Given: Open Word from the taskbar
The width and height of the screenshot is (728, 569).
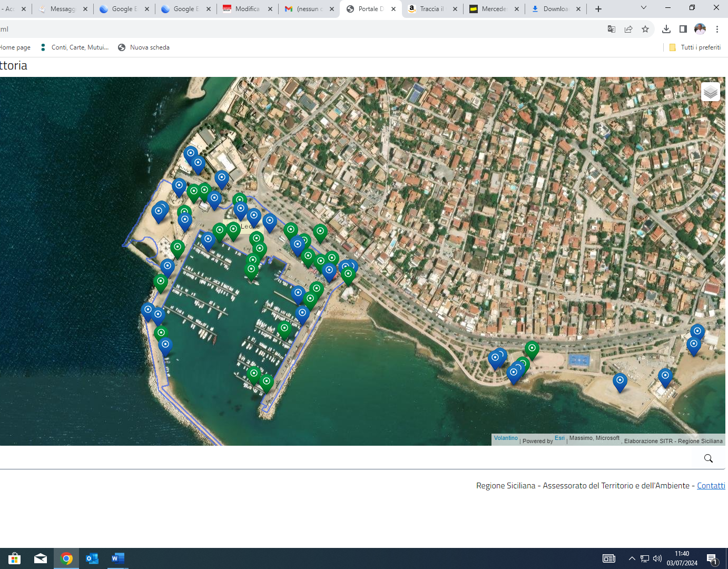Looking at the screenshot, I should point(118,558).
